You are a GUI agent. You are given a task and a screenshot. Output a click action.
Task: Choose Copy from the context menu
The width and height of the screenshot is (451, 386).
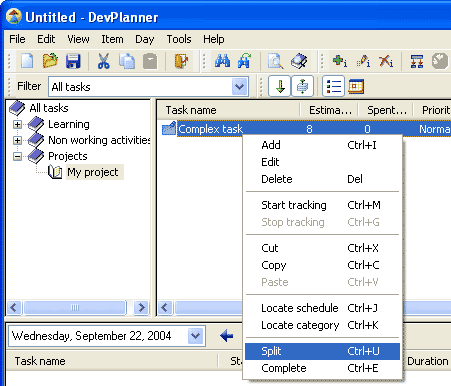pyautogui.click(x=322, y=265)
